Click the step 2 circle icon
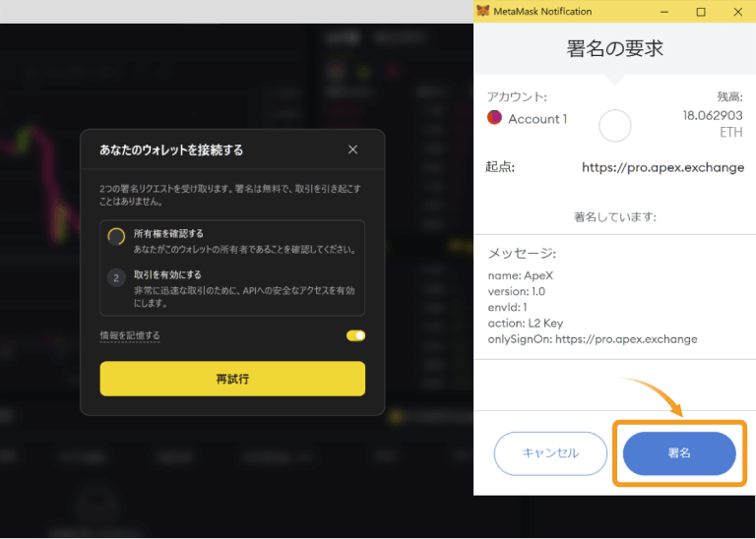 pos(116,278)
